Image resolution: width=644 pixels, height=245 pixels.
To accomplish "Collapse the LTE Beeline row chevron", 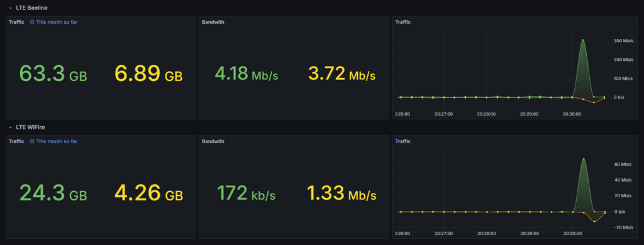I will tap(10, 8).
